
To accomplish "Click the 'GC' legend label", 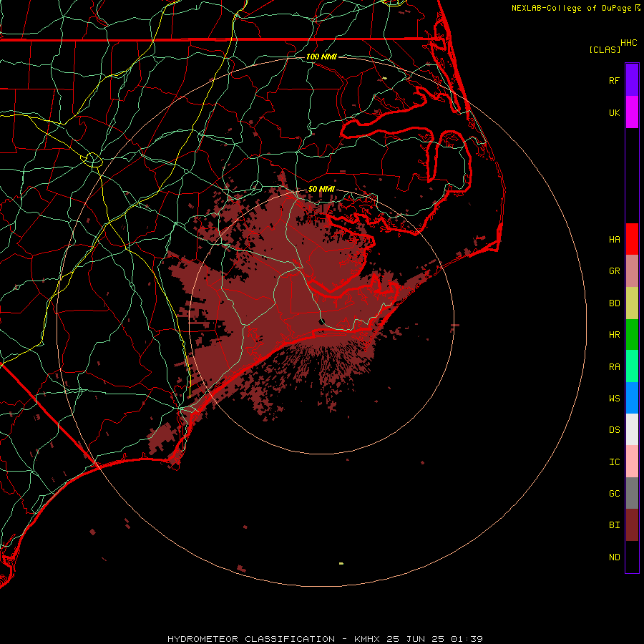I will tap(614, 494).
